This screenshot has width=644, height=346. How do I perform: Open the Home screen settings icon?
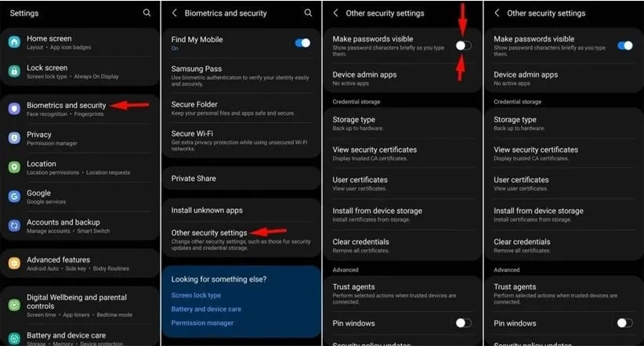click(x=14, y=41)
